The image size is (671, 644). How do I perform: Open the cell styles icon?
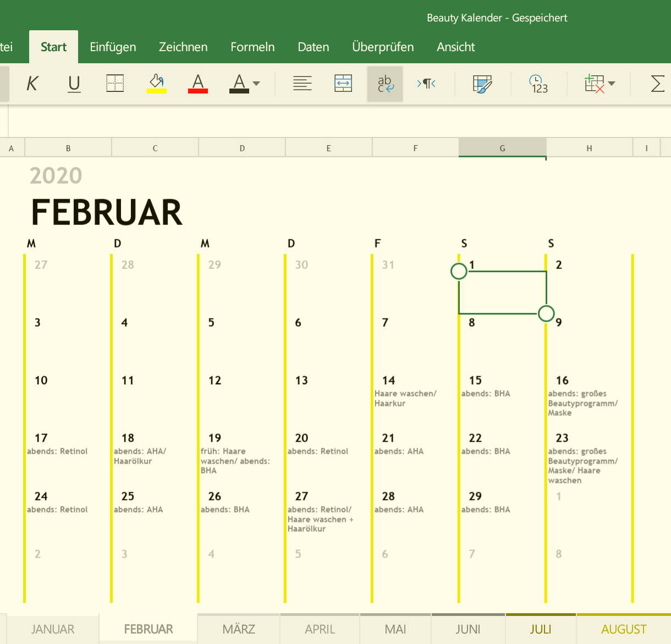click(482, 84)
